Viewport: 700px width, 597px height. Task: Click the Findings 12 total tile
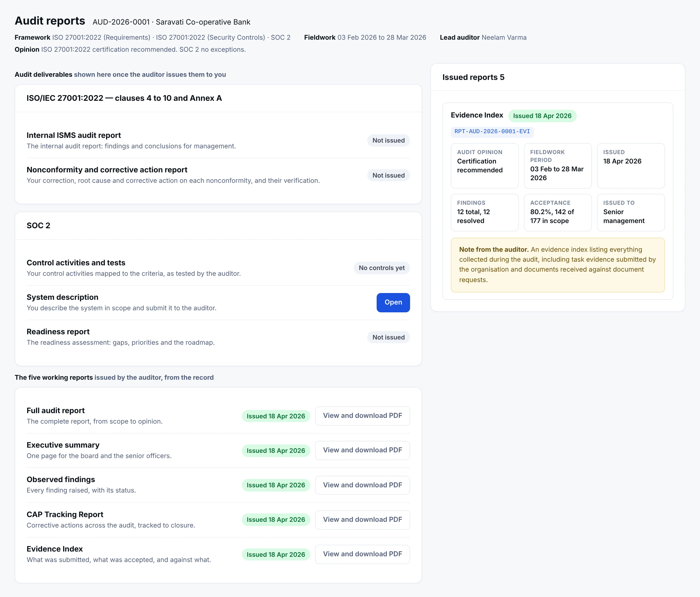coord(485,213)
